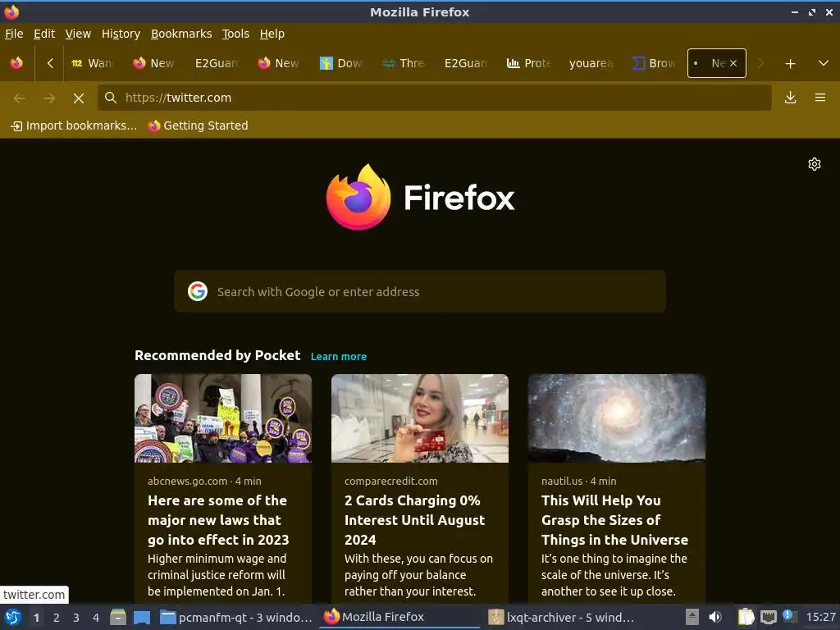The image size is (840, 630).
Task: Click Firefox icon in title bar
Action: coord(11,11)
